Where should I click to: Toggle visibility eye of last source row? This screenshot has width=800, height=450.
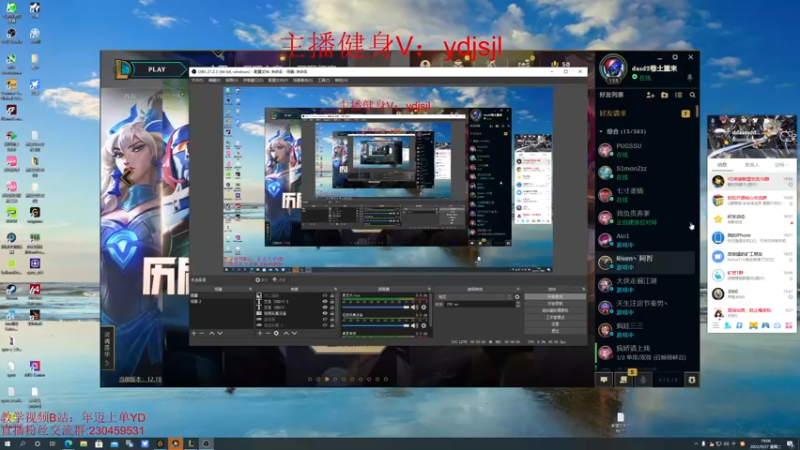coord(325,325)
